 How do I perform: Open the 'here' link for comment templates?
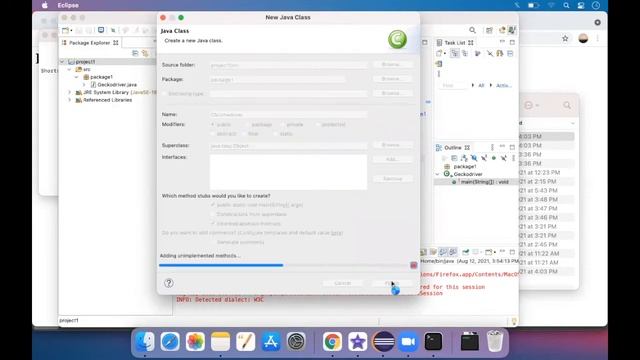point(337,233)
